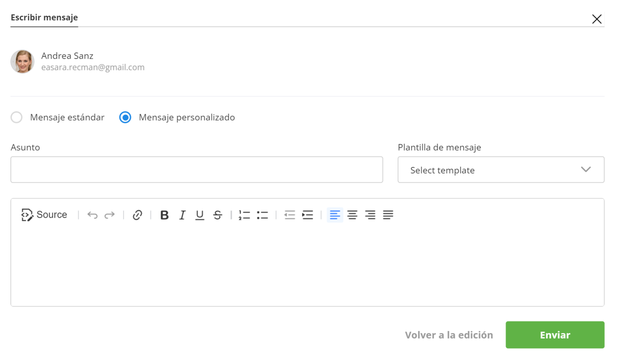This screenshot has width=624, height=364.
Task: Decrease indent of paragraph
Action: [289, 215]
